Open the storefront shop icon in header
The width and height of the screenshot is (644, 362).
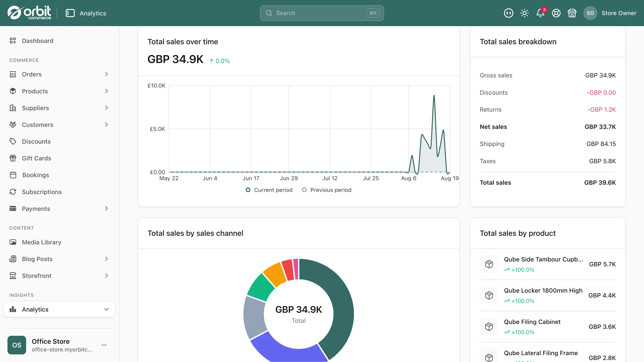tap(572, 13)
